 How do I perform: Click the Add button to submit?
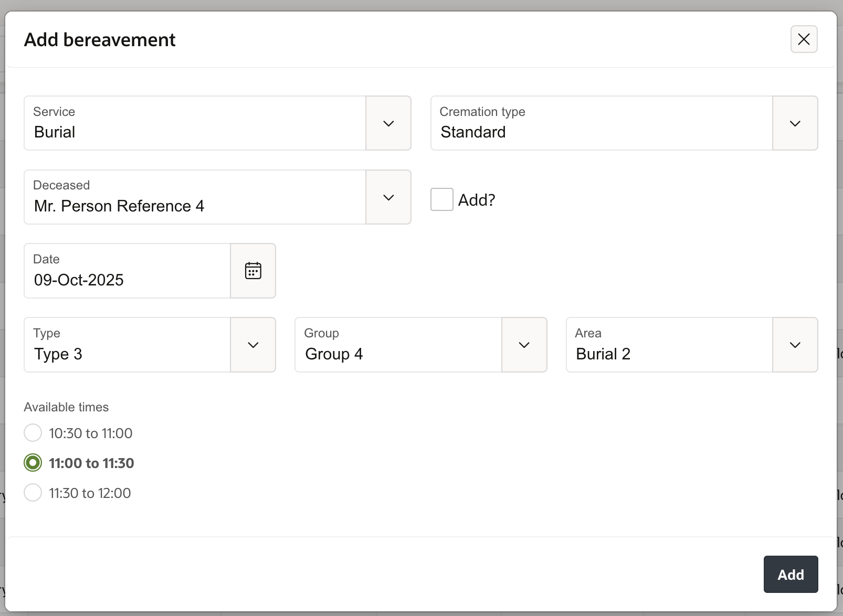point(791,575)
